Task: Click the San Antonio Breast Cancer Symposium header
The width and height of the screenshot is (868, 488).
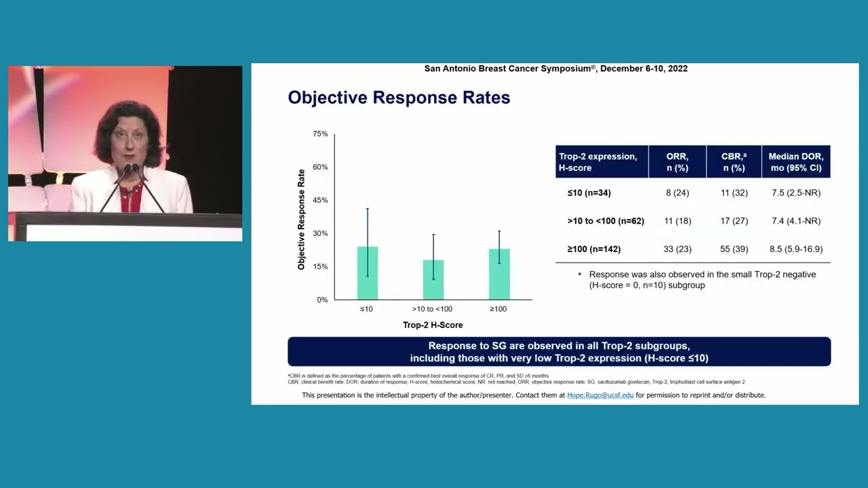Action: [x=556, y=68]
